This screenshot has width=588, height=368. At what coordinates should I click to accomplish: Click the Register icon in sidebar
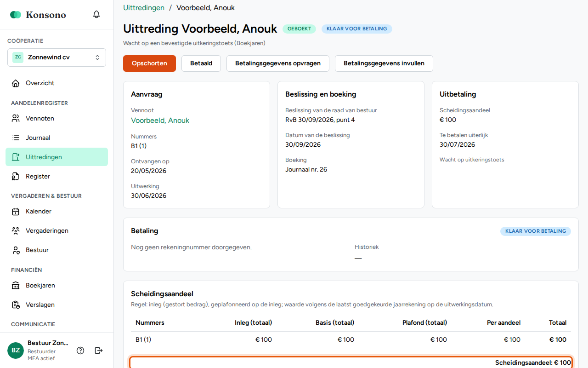point(16,177)
